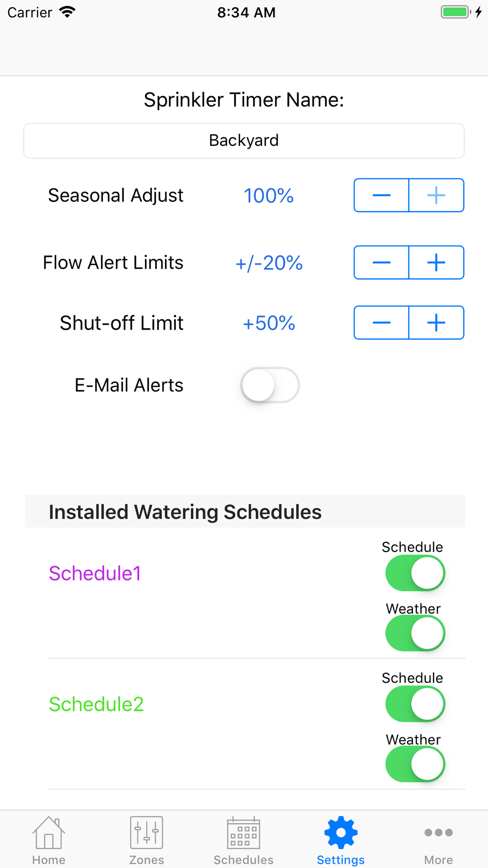The height and width of the screenshot is (868, 488).
Task: Turn off Schedule2's Weather switch
Action: tap(415, 764)
